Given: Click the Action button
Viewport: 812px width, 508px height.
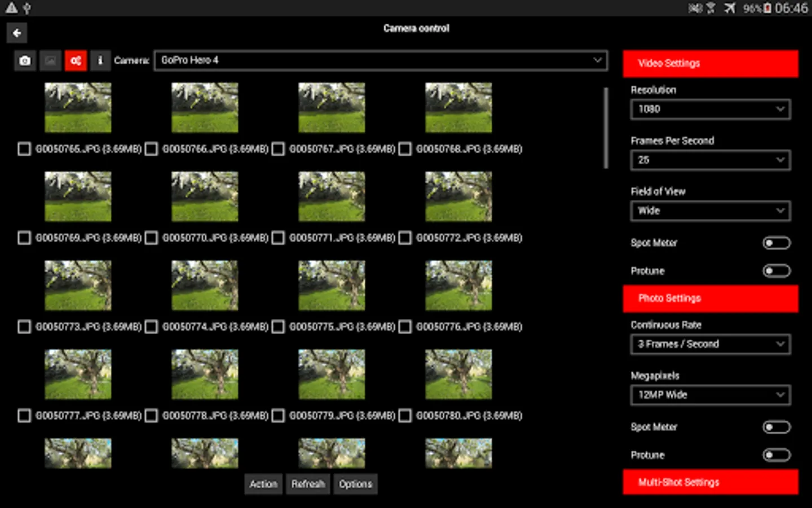Looking at the screenshot, I should tap(263, 484).
